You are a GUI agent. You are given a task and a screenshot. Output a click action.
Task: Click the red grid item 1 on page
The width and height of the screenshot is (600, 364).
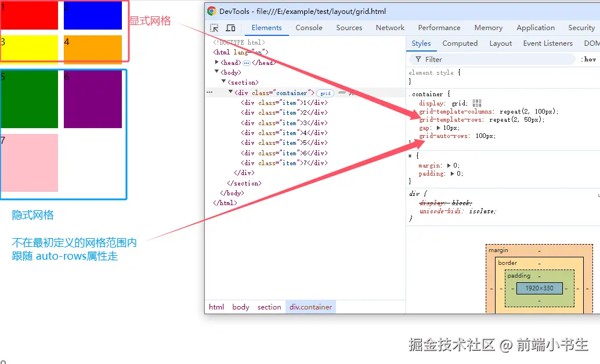[29, 15]
